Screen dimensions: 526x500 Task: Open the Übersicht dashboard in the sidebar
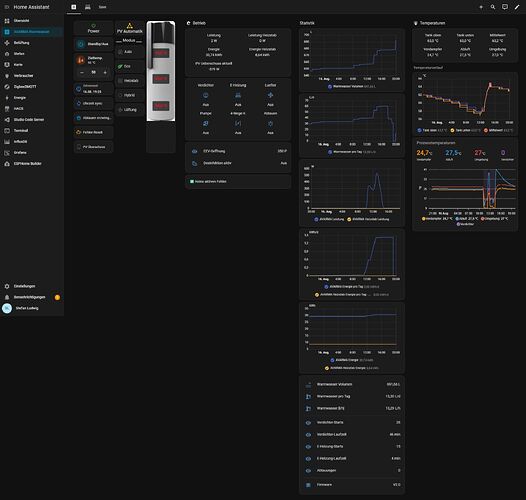click(32, 21)
